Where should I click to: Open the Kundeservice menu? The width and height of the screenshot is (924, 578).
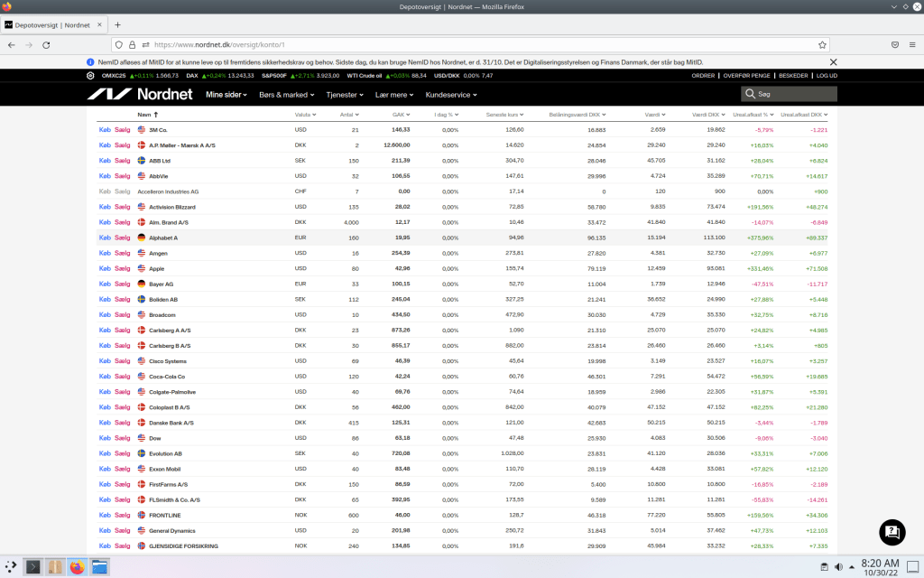451,94
